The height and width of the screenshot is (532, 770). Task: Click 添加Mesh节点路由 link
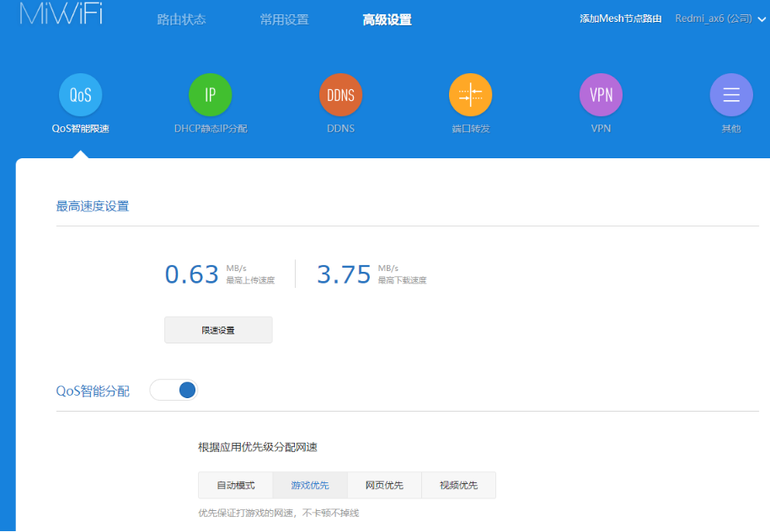tap(620, 19)
